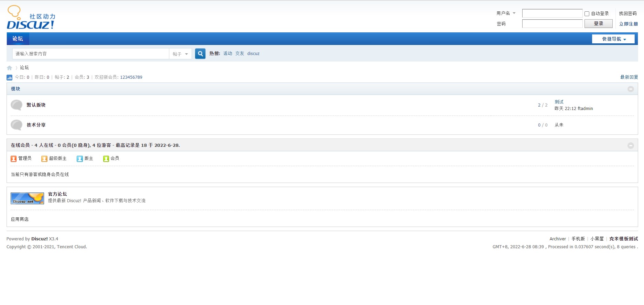Click the Discuz! logo

coord(31,18)
